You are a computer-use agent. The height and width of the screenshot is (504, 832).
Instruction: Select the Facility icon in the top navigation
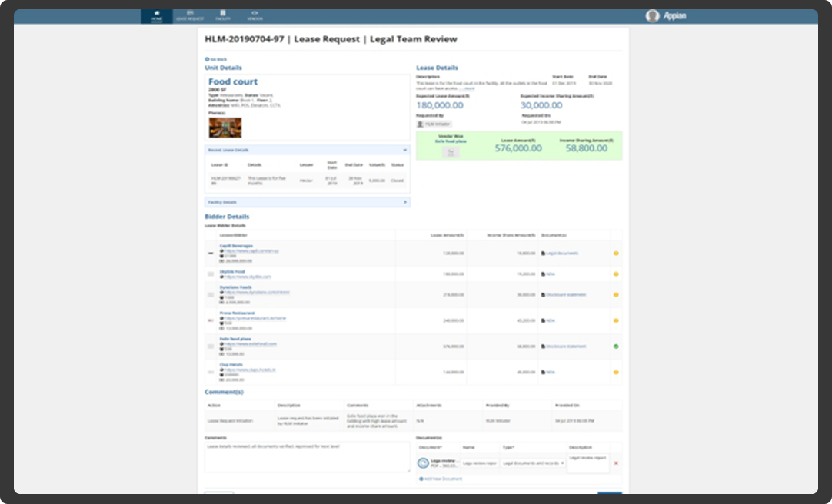pos(224,14)
